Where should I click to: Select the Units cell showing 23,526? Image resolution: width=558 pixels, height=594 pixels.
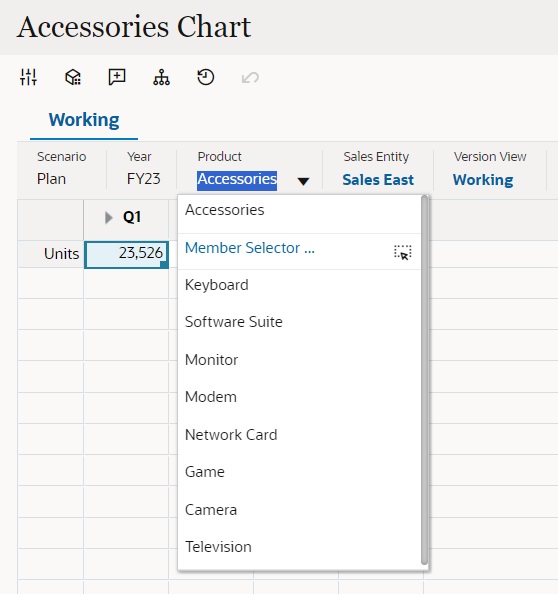pos(126,254)
